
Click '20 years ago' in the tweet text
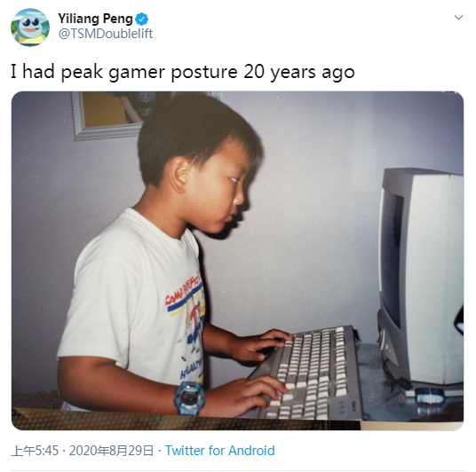299,73
